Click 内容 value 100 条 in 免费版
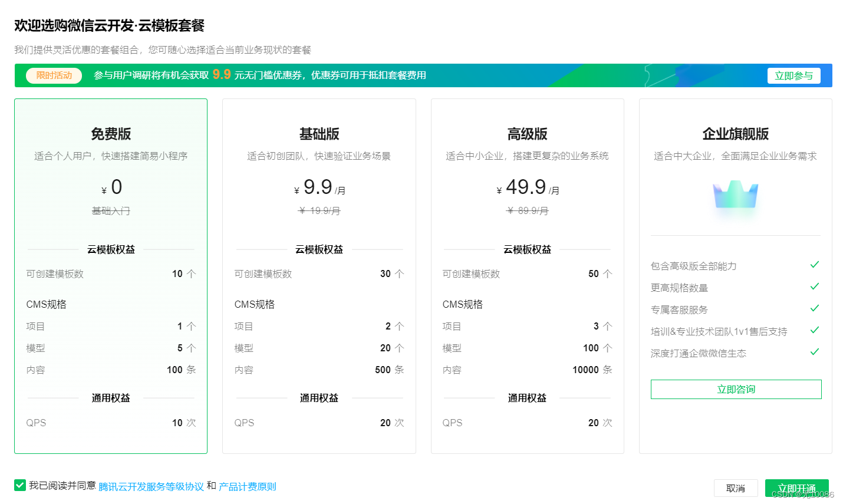This screenshot has height=504, width=843. [x=182, y=370]
